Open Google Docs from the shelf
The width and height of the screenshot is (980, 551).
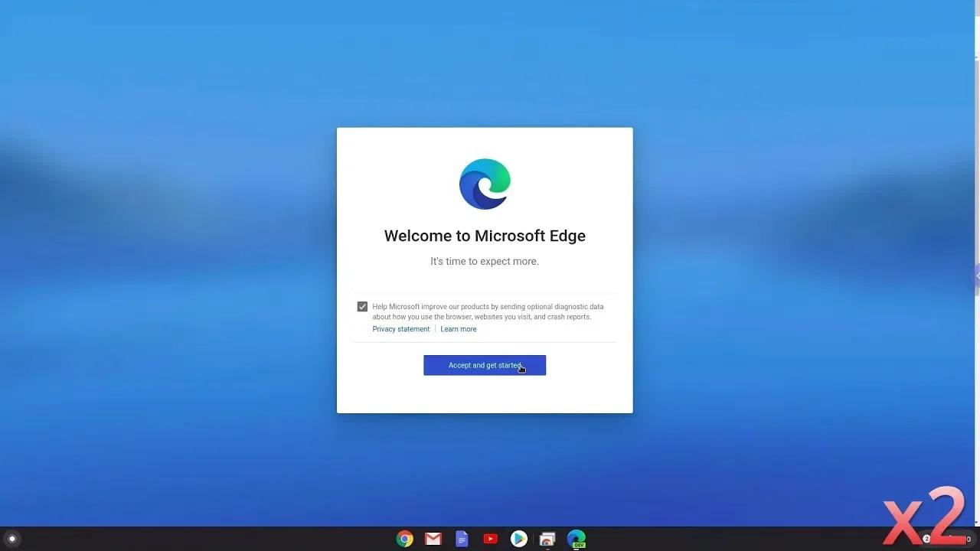pos(462,539)
